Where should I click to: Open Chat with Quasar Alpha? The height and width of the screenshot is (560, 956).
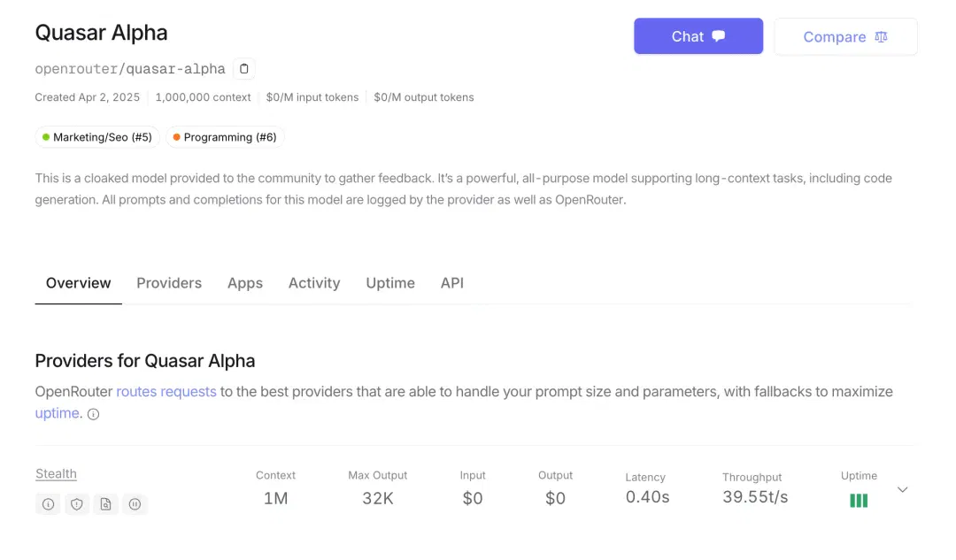pos(698,36)
